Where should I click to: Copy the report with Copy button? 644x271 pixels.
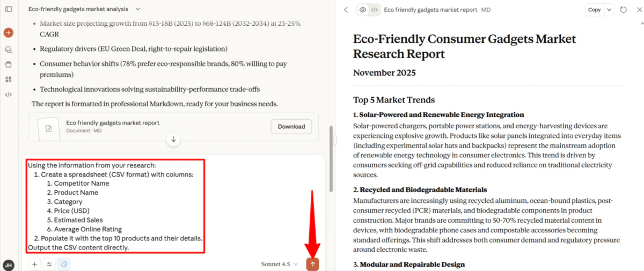(594, 10)
